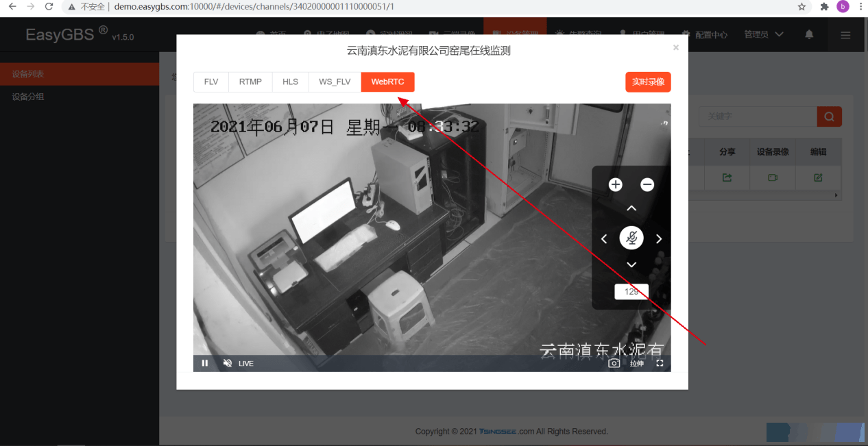Open the browser three-dot menu

coord(860,6)
